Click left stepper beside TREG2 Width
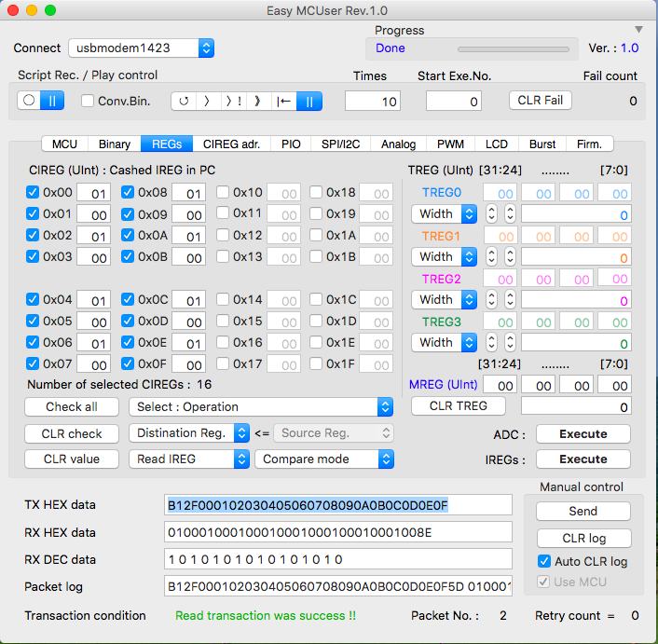This screenshot has height=644, width=658. [x=491, y=299]
